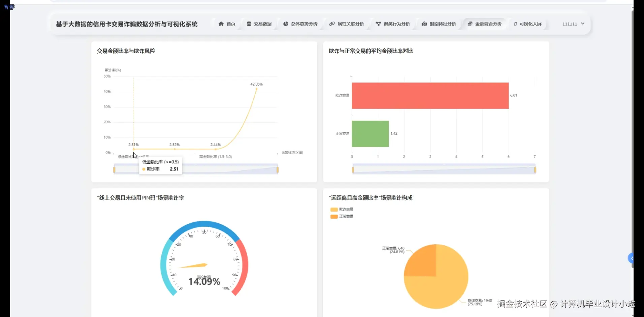Click the home icon beside 首页
Screen dimensions: 644x317
(221, 24)
